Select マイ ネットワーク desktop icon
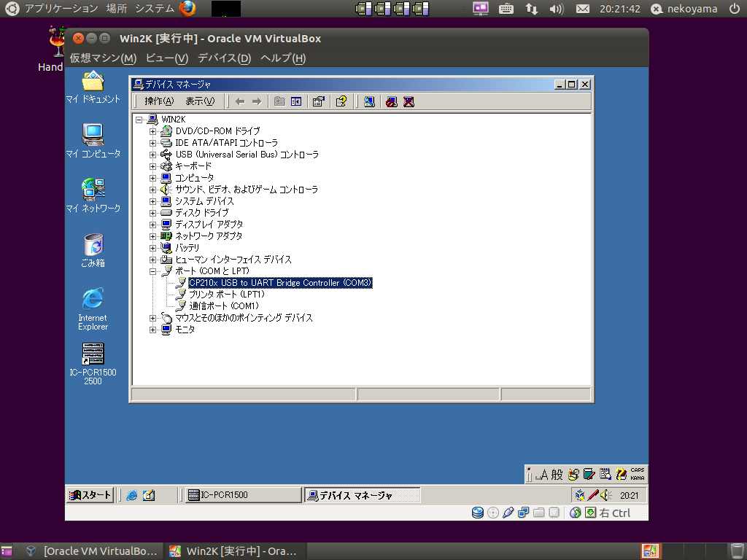747x560 pixels. (x=93, y=195)
